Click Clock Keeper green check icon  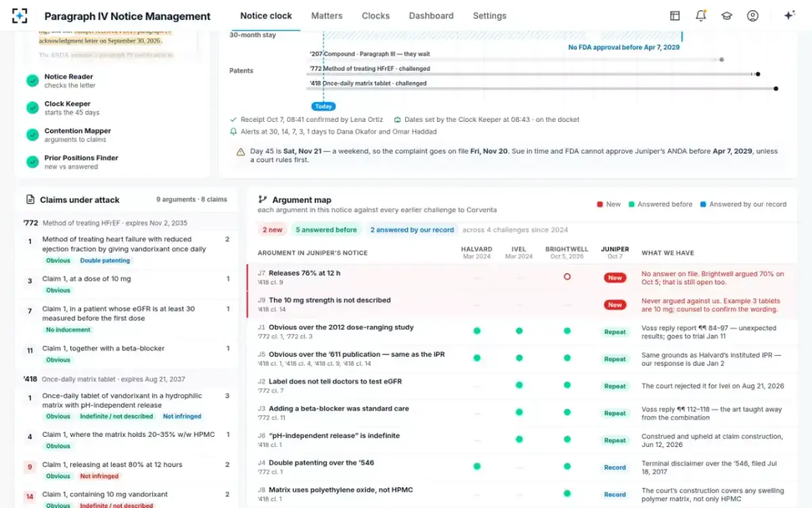pos(32,108)
